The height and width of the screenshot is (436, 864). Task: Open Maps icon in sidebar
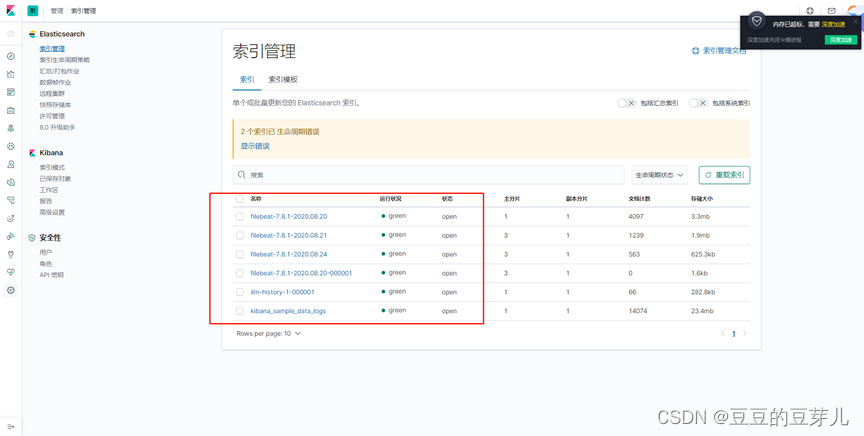(10, 128)
